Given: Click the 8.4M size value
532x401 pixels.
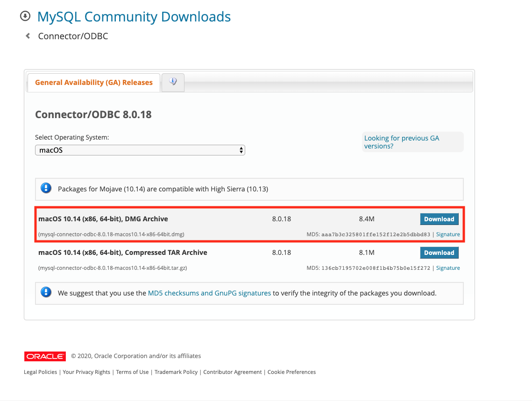Looking at the screenshot, I should pyautogui.click(x=367, y=219).
